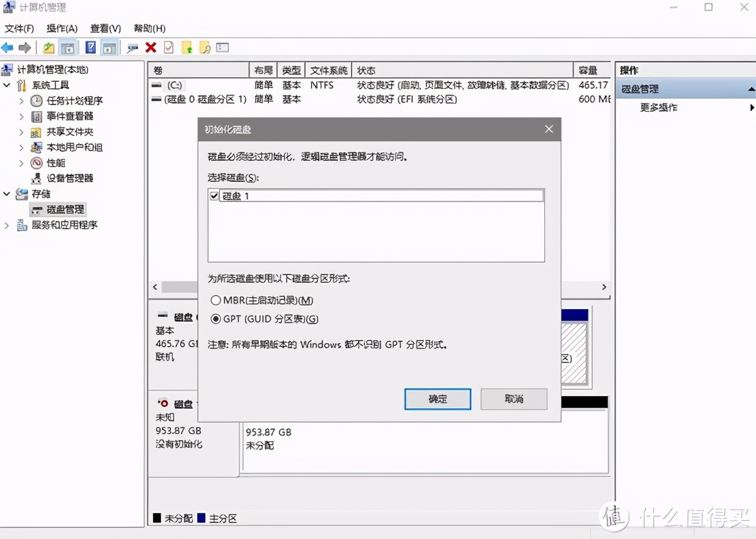Open the 帮助(H) menu

[150, 28]
